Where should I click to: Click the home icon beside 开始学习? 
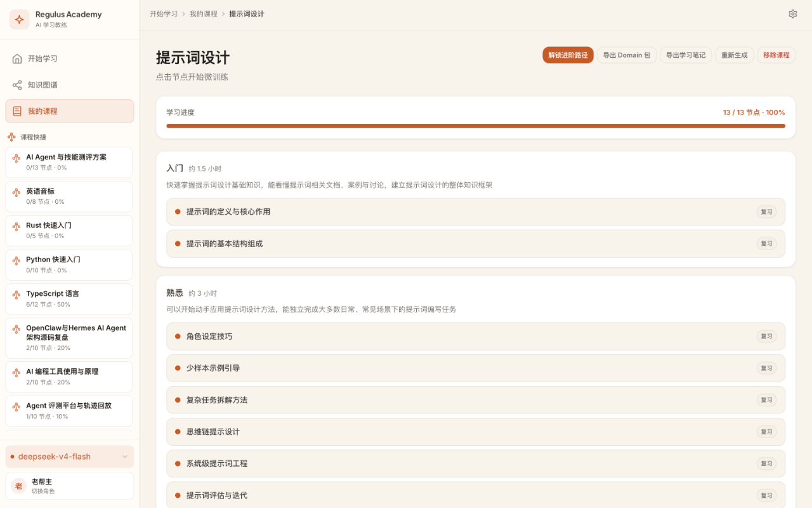(x=17, y=58)
